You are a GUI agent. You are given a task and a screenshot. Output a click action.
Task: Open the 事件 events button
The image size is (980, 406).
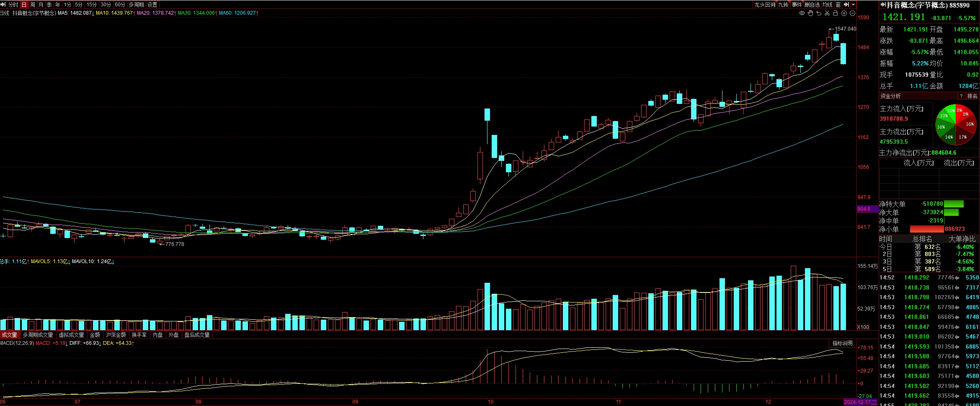(797, 5)
